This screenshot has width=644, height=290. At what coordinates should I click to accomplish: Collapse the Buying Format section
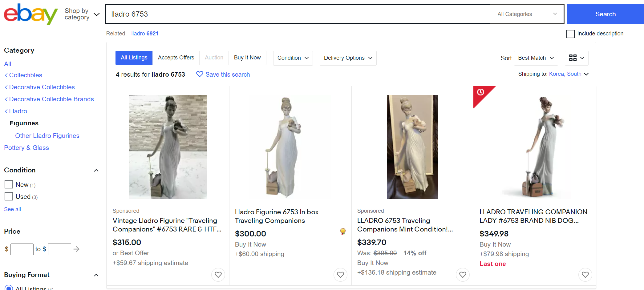click(x=96, y=275)
